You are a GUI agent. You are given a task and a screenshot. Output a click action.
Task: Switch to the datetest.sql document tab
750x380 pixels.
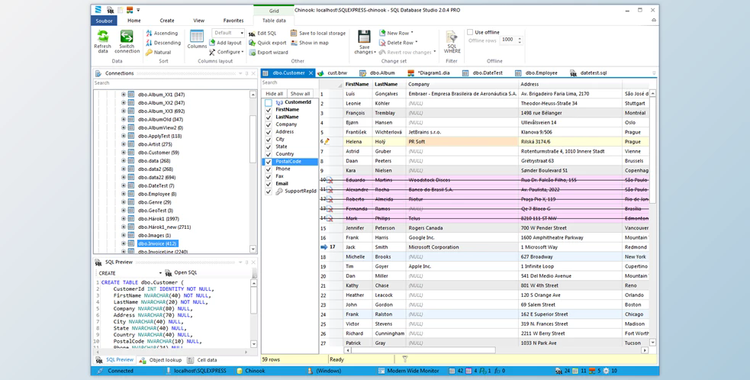click(x=588, y=73)
